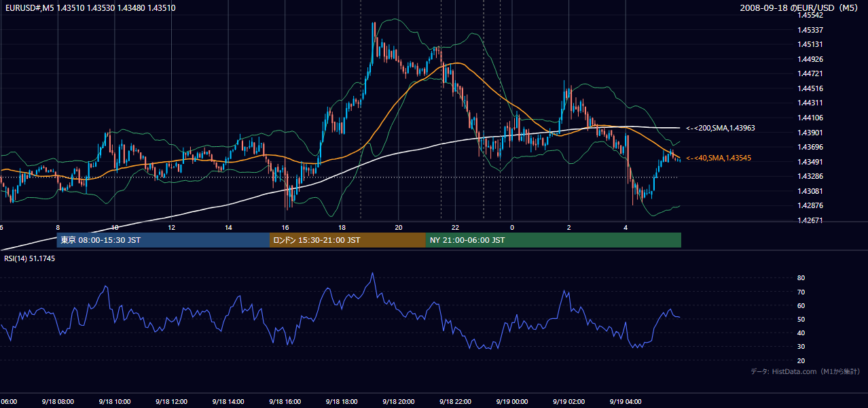Click price axis value 1.42876

(x=811, y=205)
